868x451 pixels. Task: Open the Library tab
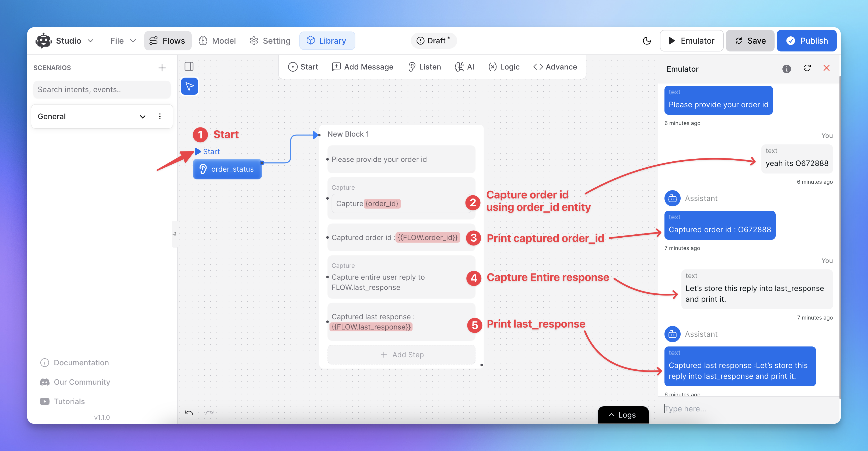pos(327,41)
